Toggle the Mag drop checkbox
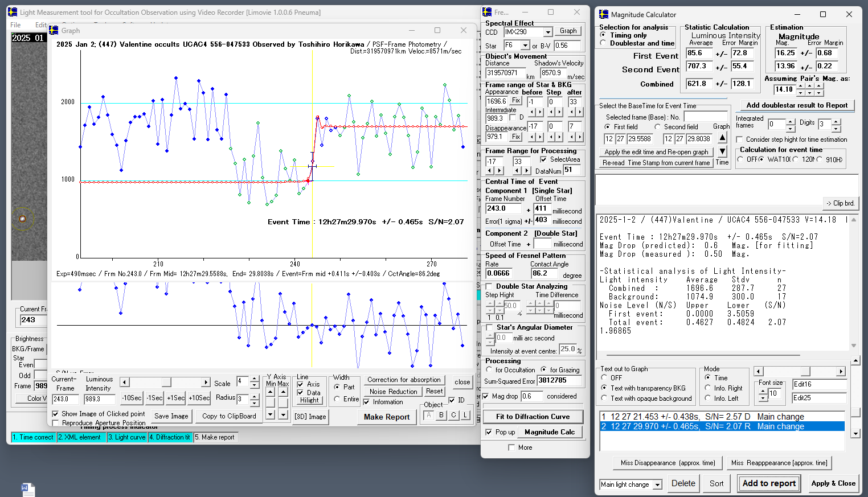 [486, 396]
